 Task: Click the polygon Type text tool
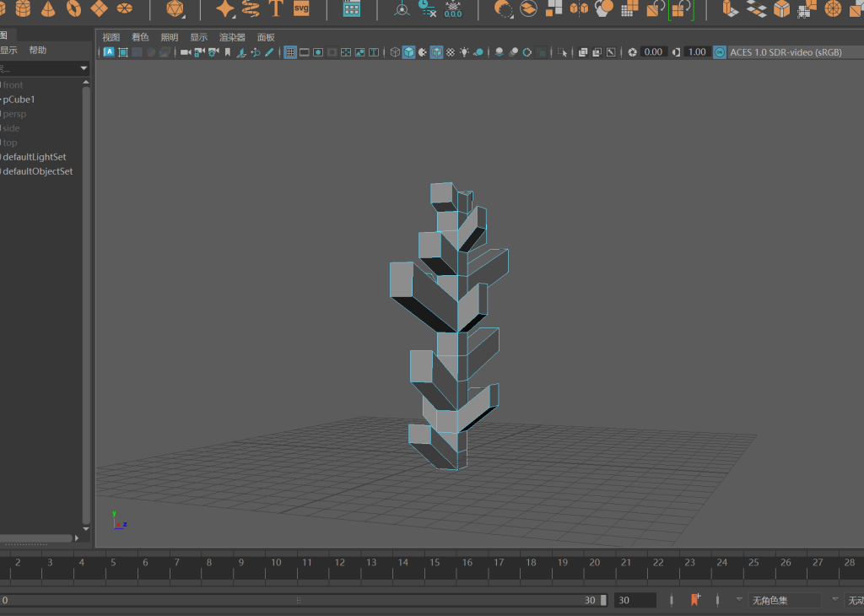click(276, 8)
